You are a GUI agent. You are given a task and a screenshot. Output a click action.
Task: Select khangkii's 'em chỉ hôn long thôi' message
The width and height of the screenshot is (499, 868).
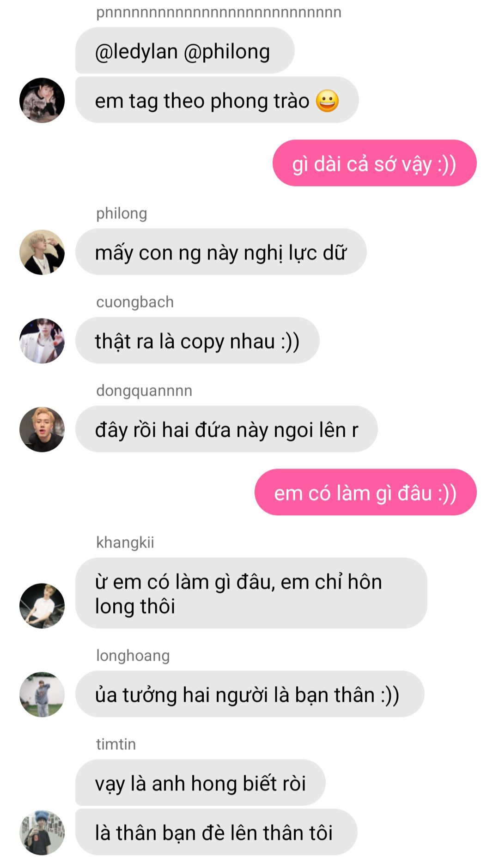(x=251, y=593)
